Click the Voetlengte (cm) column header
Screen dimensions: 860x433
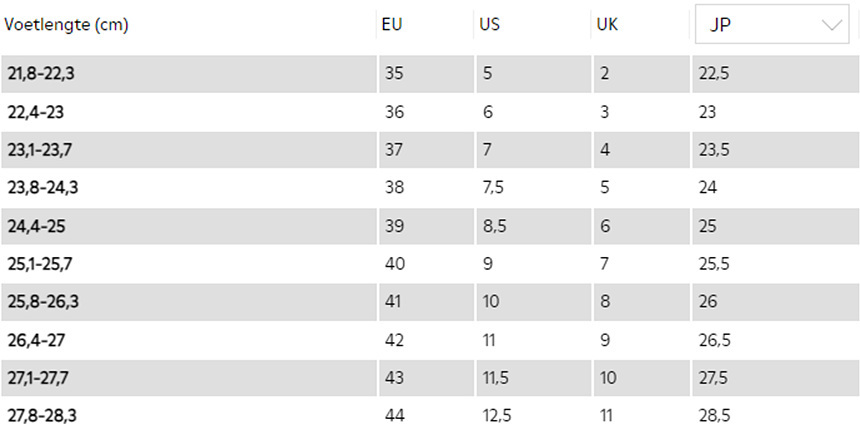[67, 26]
